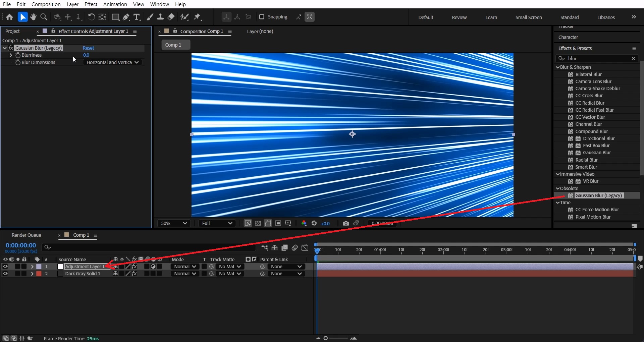Open Effects & Presets panel menu icon
644x342 pixels.
634,48
